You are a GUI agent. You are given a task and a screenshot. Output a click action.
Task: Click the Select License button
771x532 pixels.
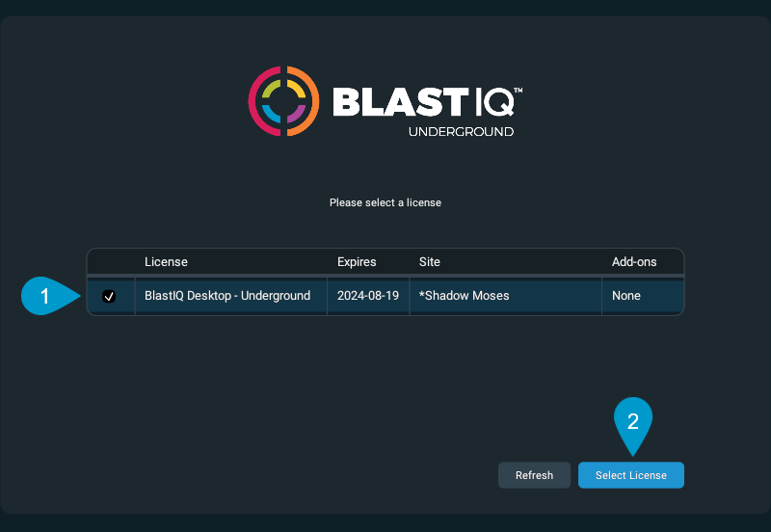click(x=631, y=475)
